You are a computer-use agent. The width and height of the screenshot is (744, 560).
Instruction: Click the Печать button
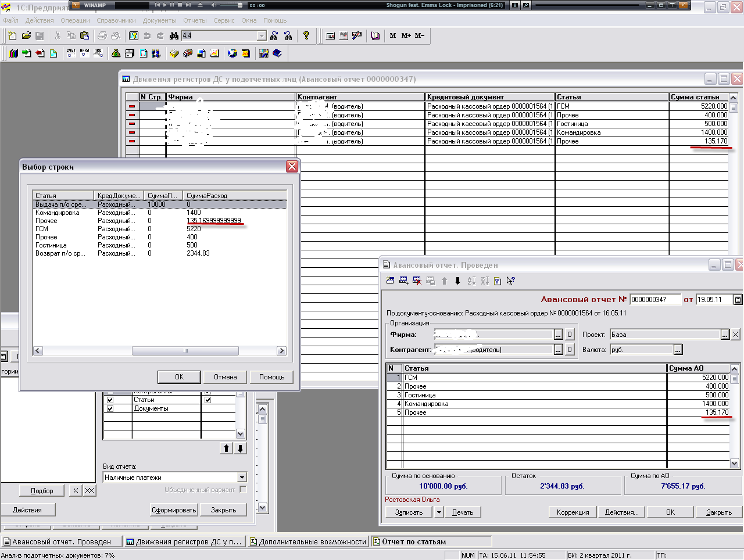click(x=463, y=512)
